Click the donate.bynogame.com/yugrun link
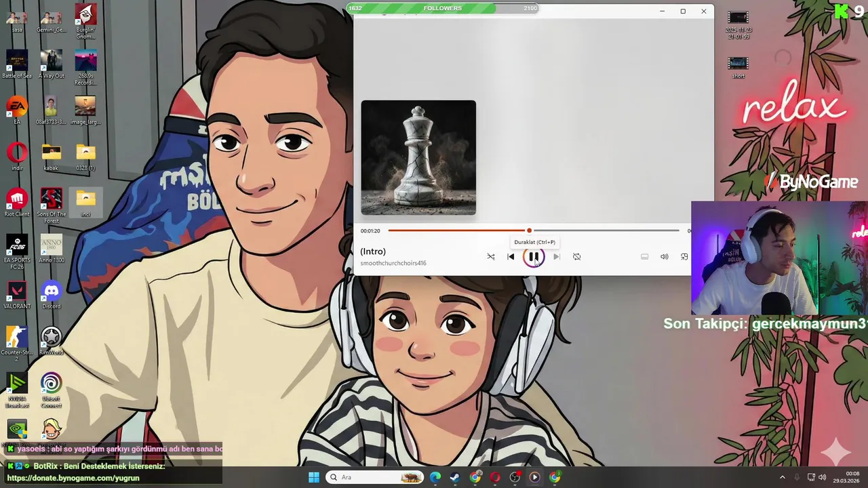Viewport: 868px width, 488px height. 73,478
